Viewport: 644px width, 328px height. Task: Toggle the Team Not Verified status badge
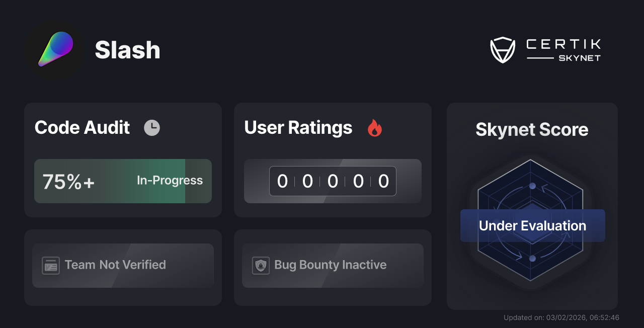pos(123,265)
